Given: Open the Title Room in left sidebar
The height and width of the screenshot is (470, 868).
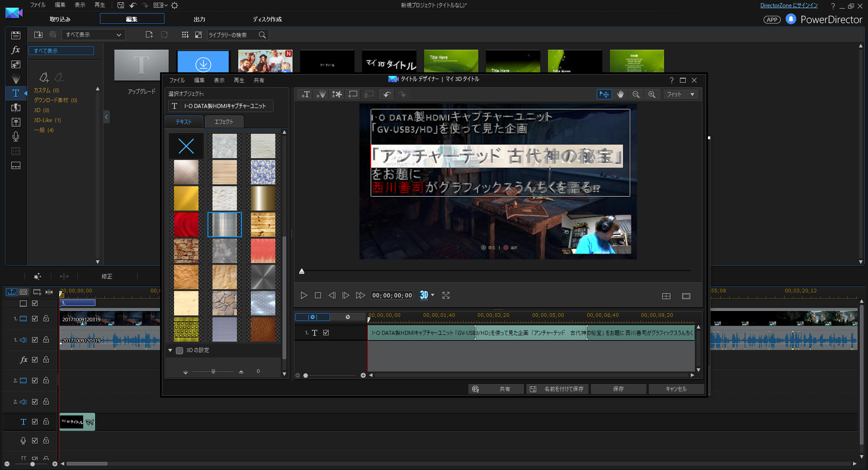Looking at the screenshot, I should (x=16, y=93).
